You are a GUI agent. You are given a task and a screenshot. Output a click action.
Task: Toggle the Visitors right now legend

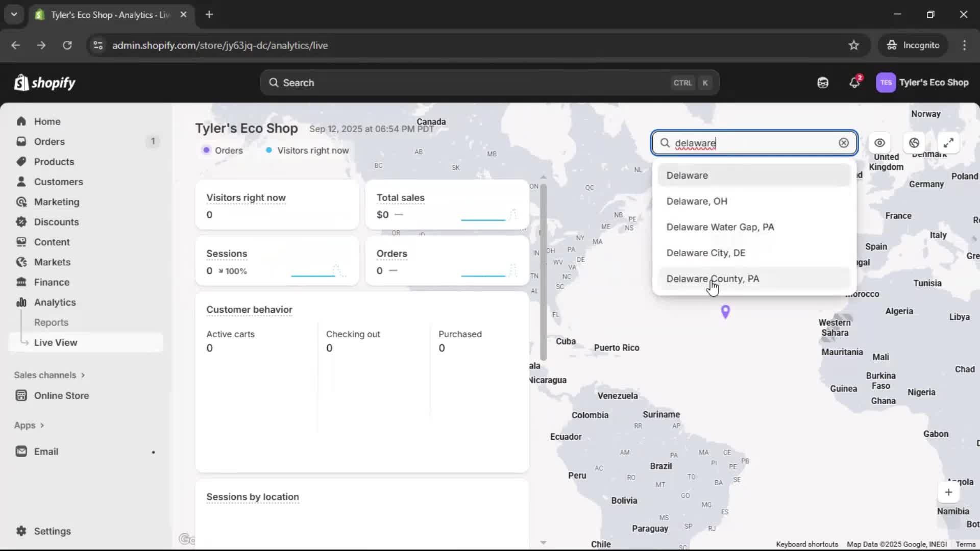pyautogui.click(x=306, y=150)
